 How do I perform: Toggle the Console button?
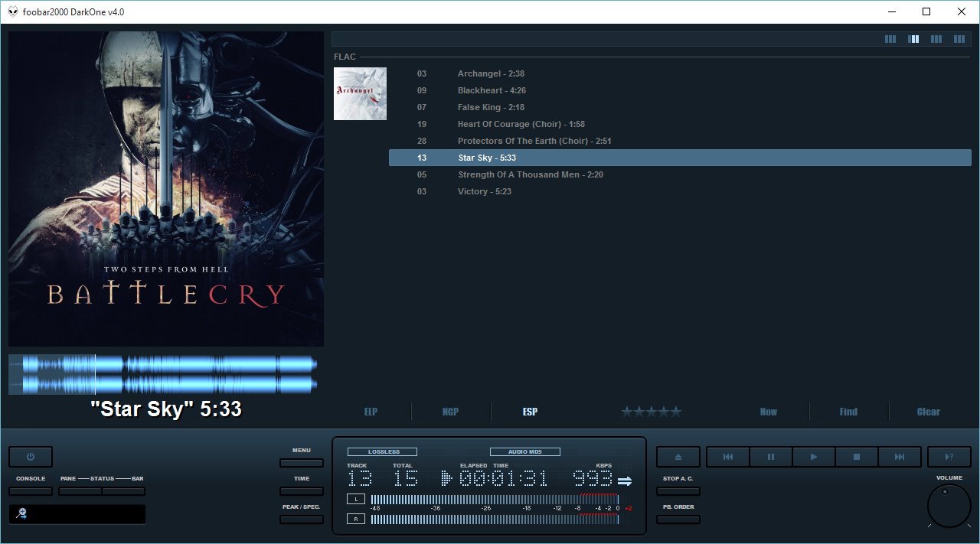pos(31,491)
